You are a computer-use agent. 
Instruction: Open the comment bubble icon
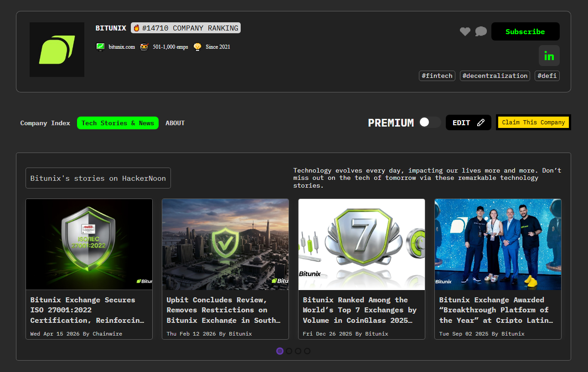(481, 31)
